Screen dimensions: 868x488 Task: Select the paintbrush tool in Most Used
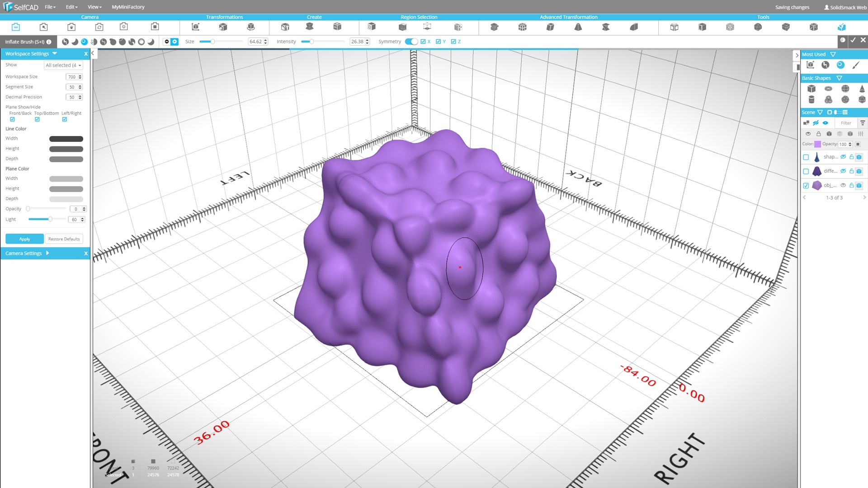click(x=855, y=65)
